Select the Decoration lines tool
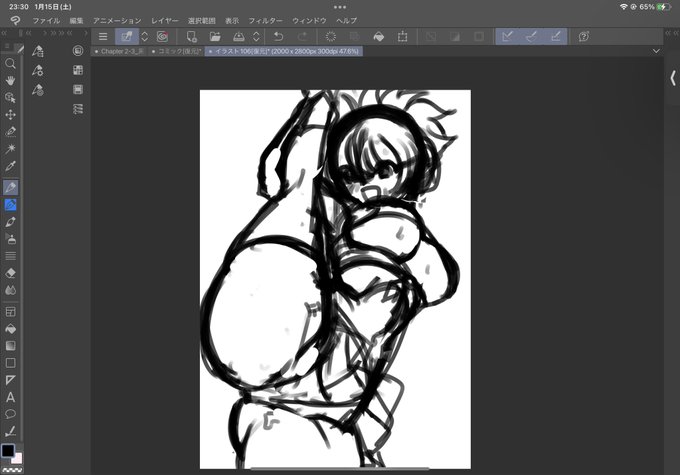 click(x=10, y=256)
